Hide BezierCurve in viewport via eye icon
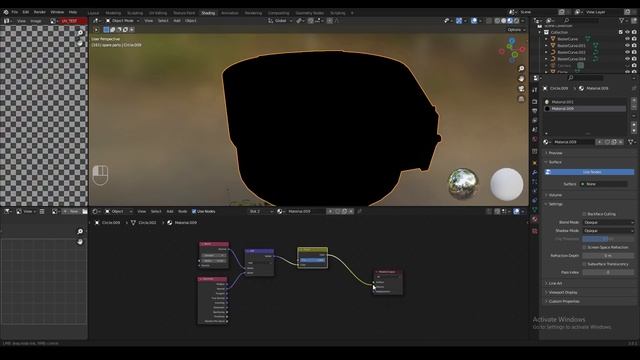Screen dimensions: 640x360 [x=627, y=39]
